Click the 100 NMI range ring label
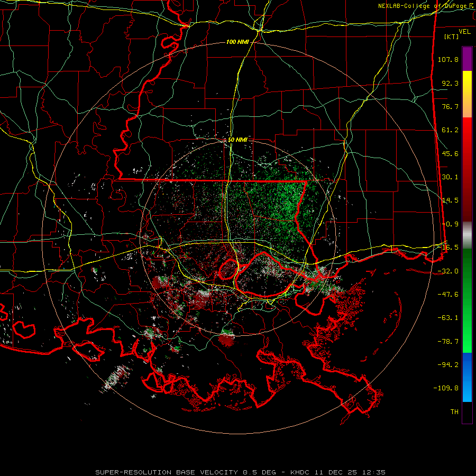 click(x=237, y=42)
